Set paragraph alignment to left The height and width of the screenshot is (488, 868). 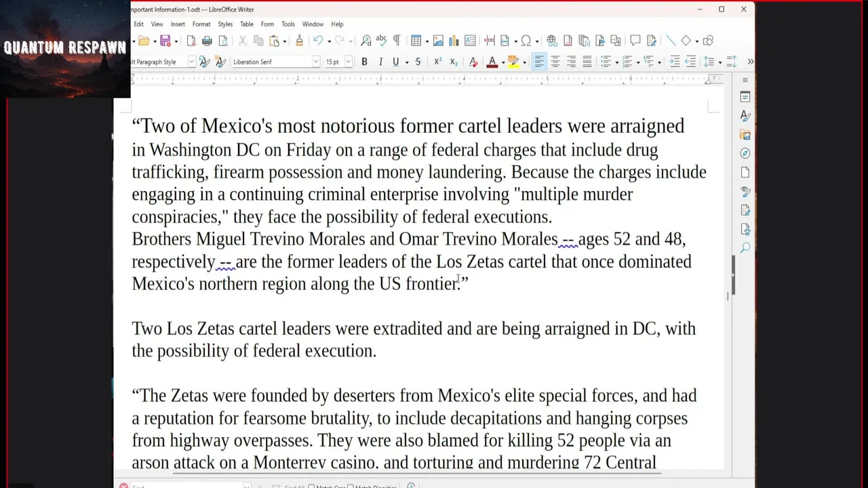(538, 62)
